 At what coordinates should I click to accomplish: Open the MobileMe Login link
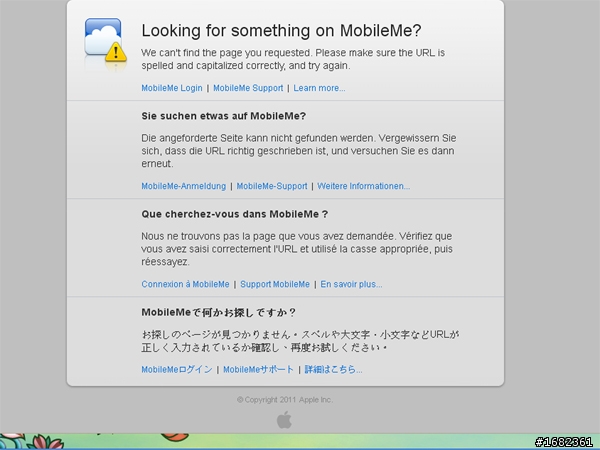click(172, 88)
